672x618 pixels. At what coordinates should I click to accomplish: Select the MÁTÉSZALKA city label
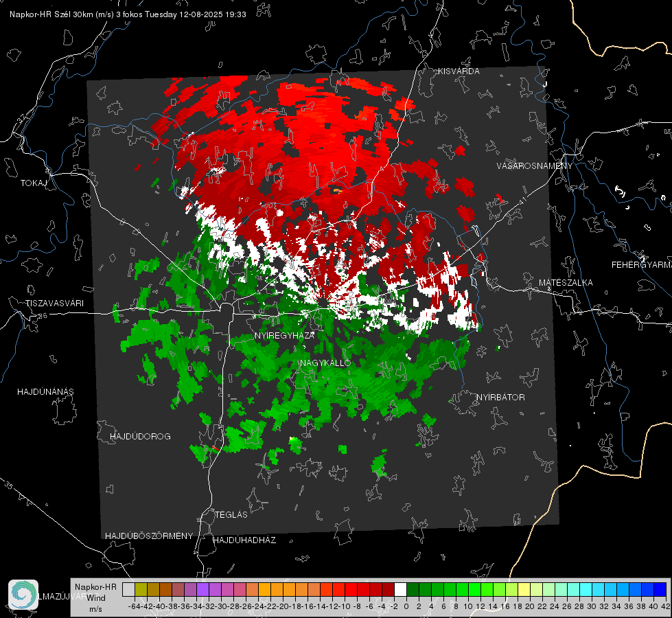[x=566, y=283]
